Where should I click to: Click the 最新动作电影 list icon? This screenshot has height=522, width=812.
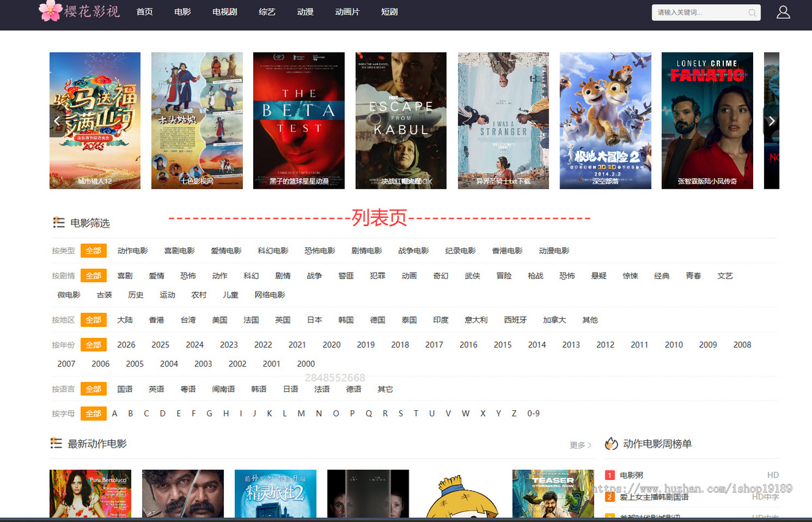pos(57,443)
